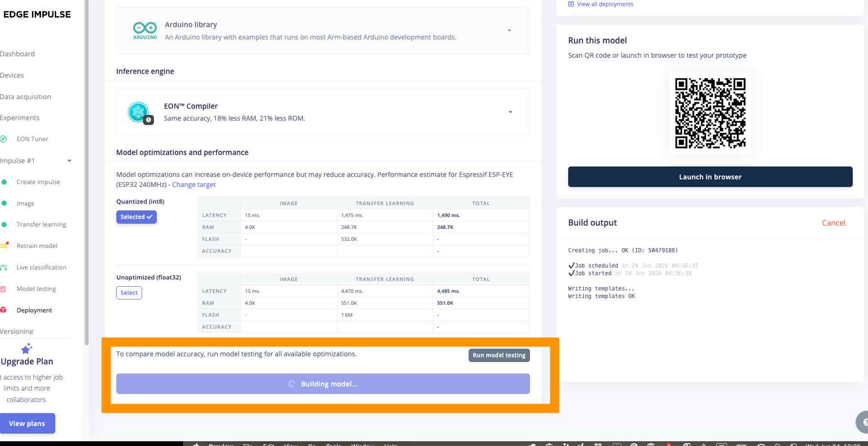Expand the EON Compiler inference engine dropdown
This screenshot has height=446, width=868.
click(510, 112)
